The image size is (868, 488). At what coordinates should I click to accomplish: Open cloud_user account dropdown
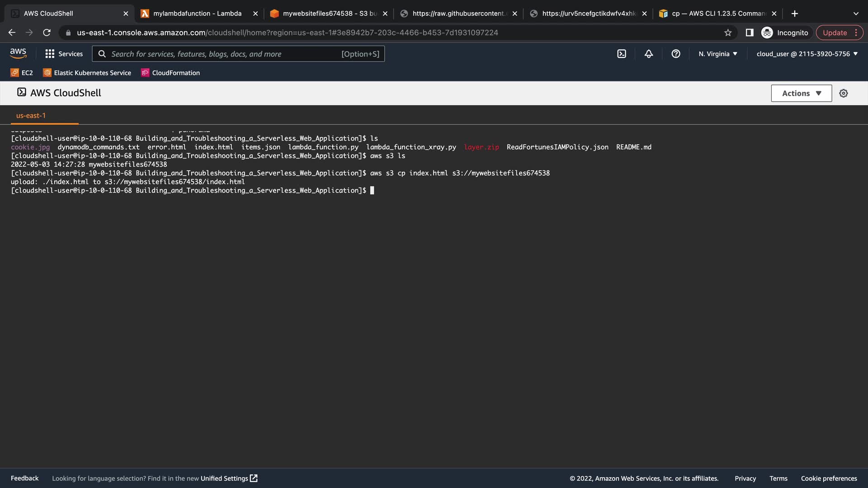tap(807, 54)
